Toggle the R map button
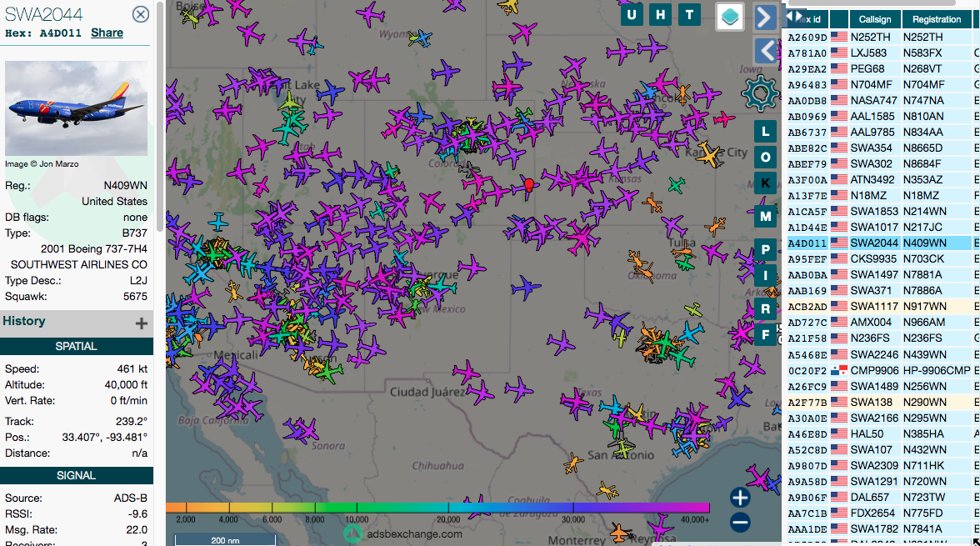Viewport: 980px width, 546px height. click(x=766, y=309)
